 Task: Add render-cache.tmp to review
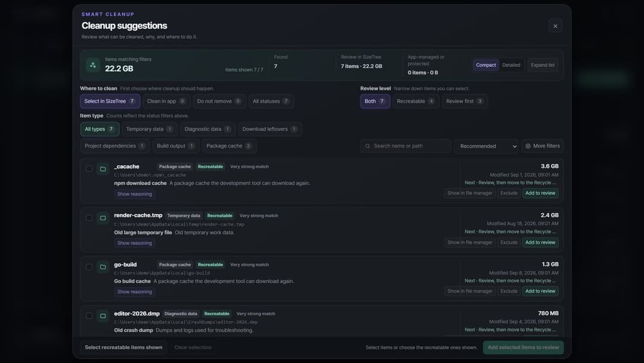pyautogui.click(x=540, y=242)
